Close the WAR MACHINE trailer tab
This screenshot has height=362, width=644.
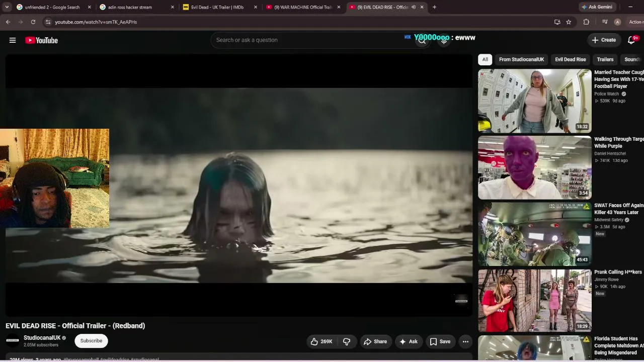[339, 7]
